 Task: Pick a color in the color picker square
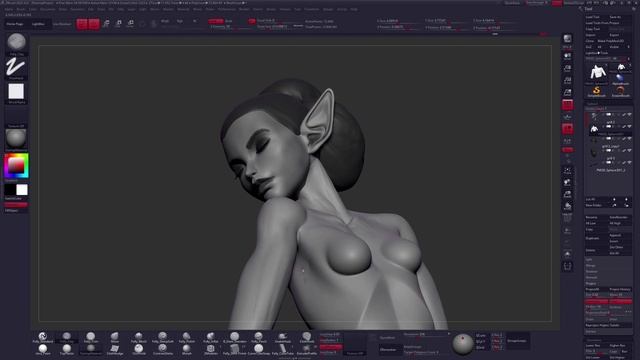coord(16,165)
